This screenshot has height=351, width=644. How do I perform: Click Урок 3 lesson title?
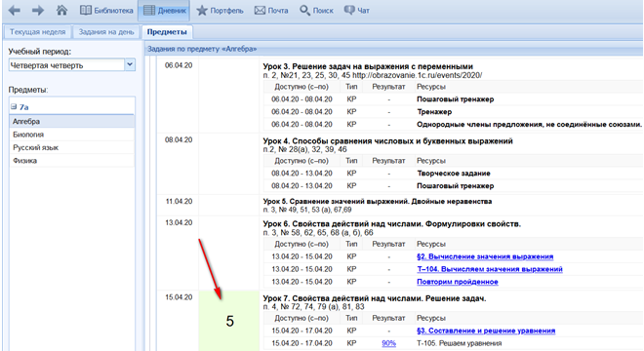pos(368,66)
